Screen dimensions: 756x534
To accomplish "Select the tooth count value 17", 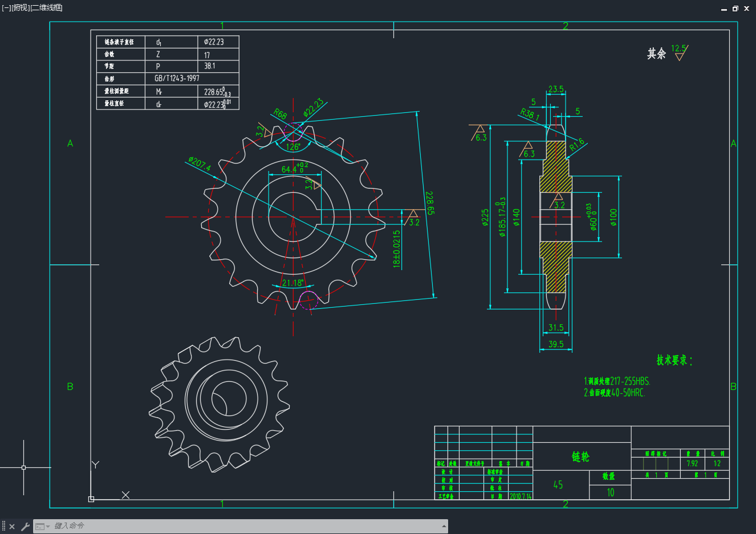I will pos(207,55).
